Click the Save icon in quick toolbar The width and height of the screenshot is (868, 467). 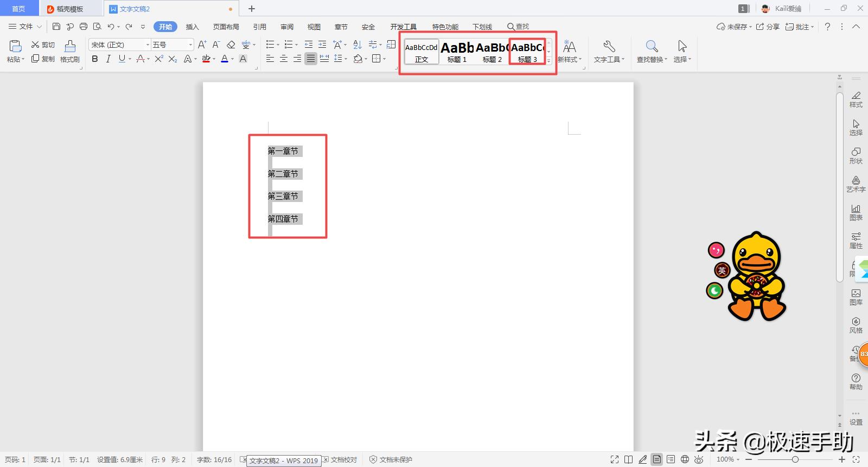56,27
